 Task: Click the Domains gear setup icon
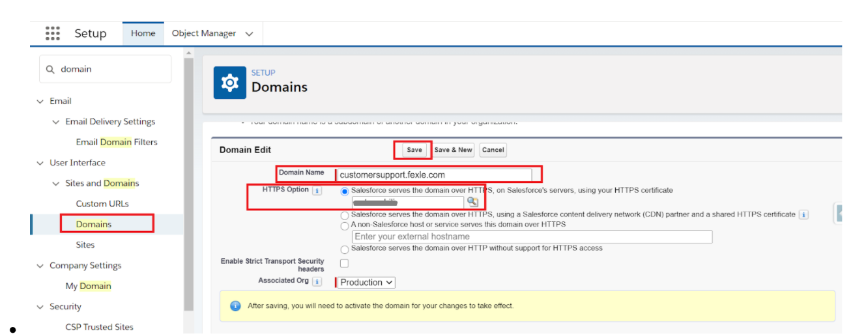[230, 83]
